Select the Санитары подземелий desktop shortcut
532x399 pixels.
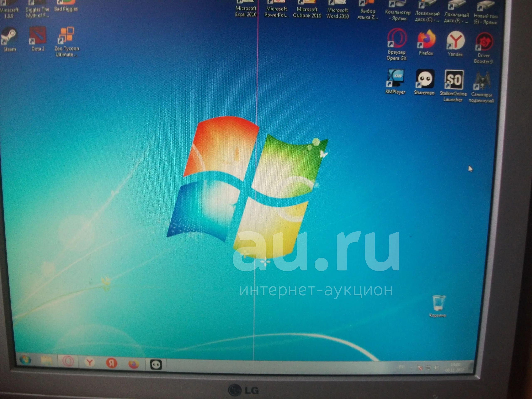pos(481,87)
